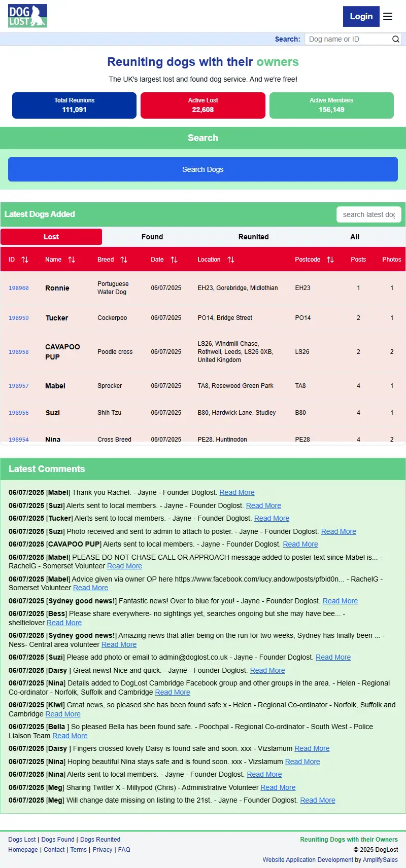Open Privacy footer link
Viewport: 406px width, 868px height.
[103, 850]
